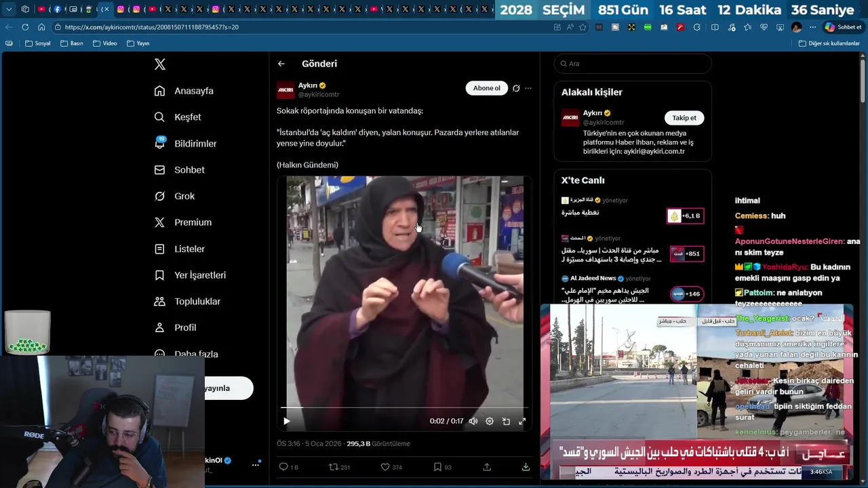Image resolution: width=868 pixels, height=488 pixels.
Task: Seek on the video progress bar
Action: pos(404,408)
